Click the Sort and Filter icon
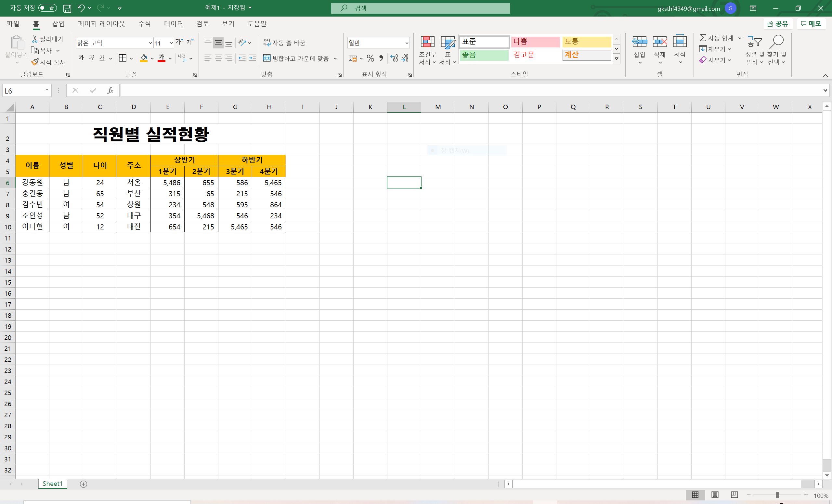 coord(755,42)
